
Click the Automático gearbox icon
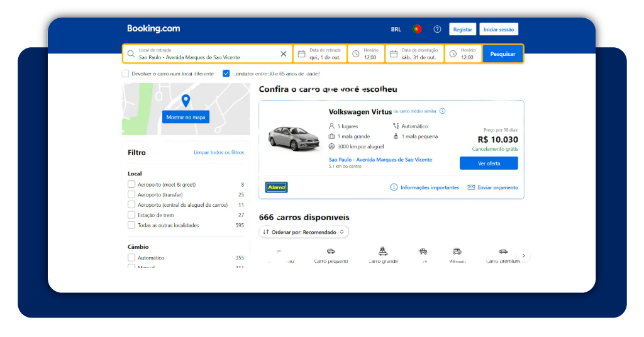pos(396,126)
